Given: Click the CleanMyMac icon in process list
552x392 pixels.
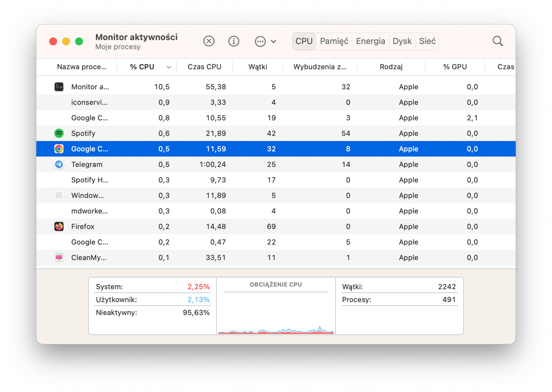Looking at the screenshot, I should 59,258.
